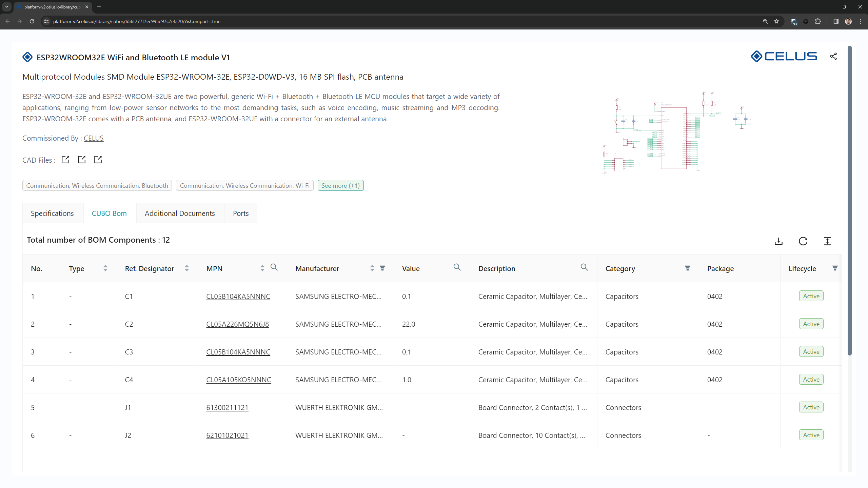Open the browser extensions menu

(818, 21)
